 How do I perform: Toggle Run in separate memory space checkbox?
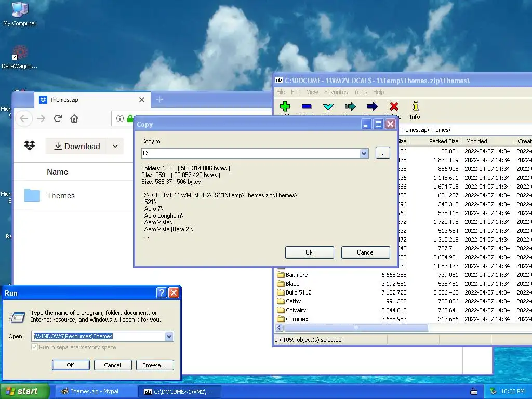pyautogui.click(x=34, y=347)
